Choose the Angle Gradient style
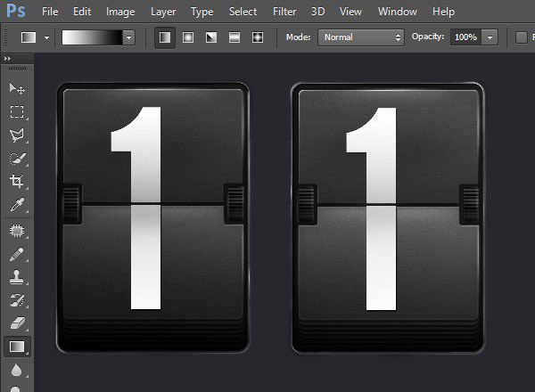 pos(211,37)
